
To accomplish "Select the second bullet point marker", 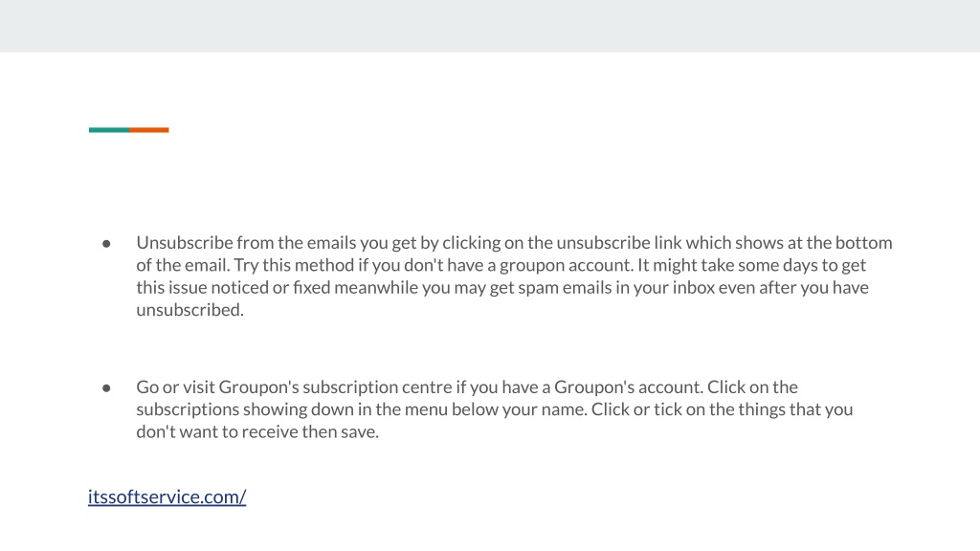I will [x=106, y=388].
